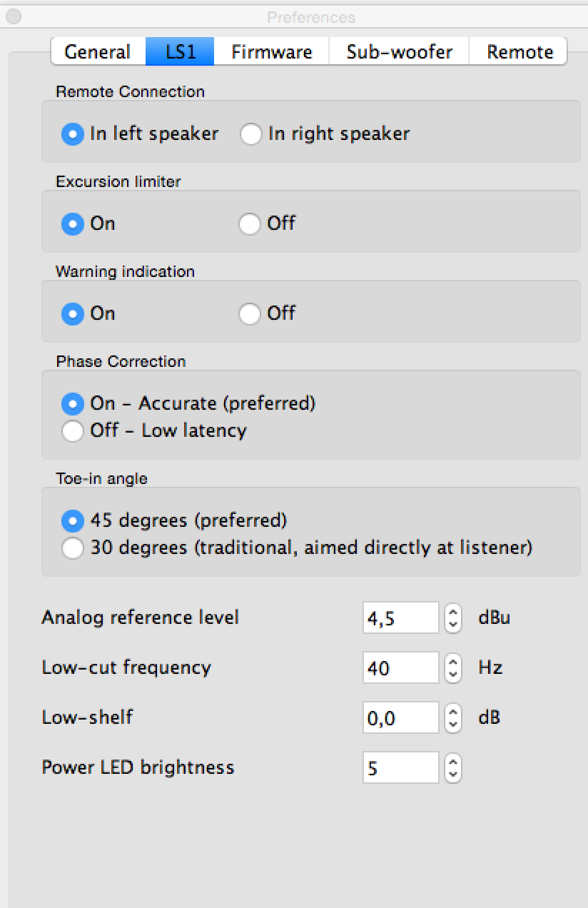Open the Firmware tab

click(271, 51)
